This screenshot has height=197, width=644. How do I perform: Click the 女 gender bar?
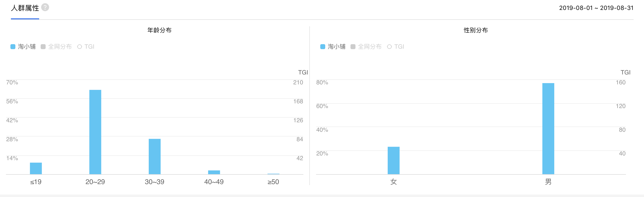[x=393, y=160]
